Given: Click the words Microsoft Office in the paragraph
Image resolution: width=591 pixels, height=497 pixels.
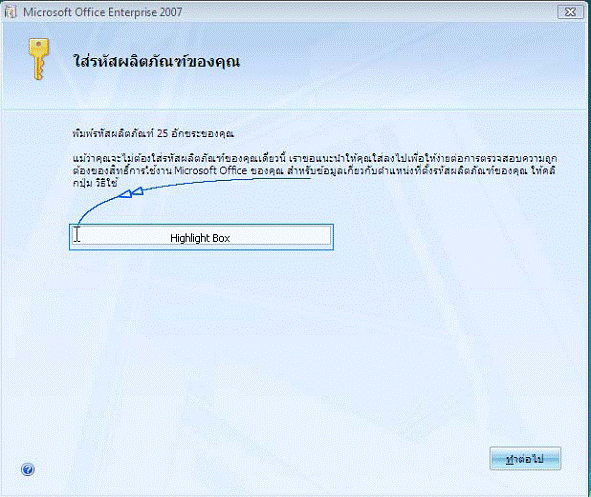Looking at the screenshot, I should coord(210,170).
